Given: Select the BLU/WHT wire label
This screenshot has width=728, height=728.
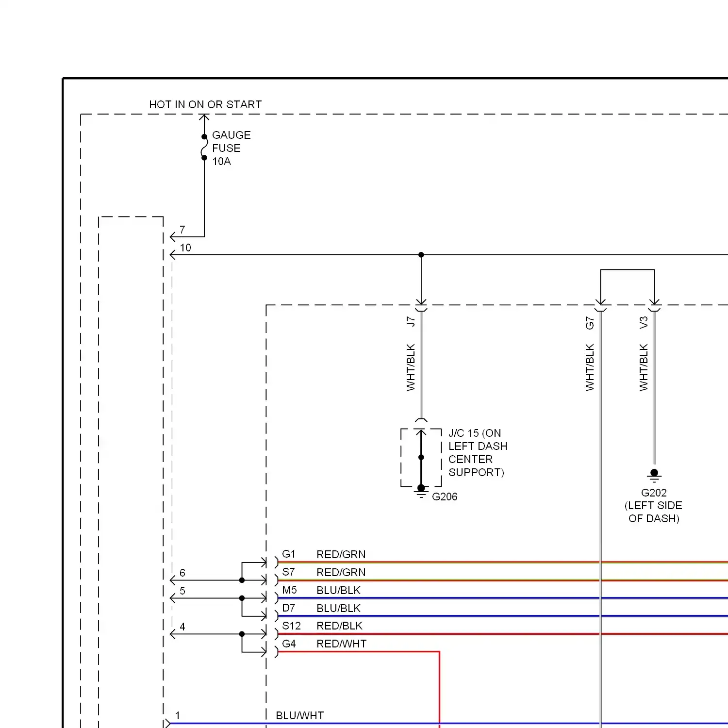Looking at the screenshot, I should (x=299, y=715).
